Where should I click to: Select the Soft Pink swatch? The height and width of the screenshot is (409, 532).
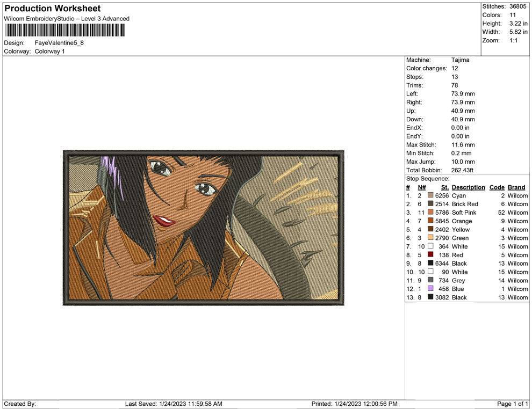pos(430,213)
